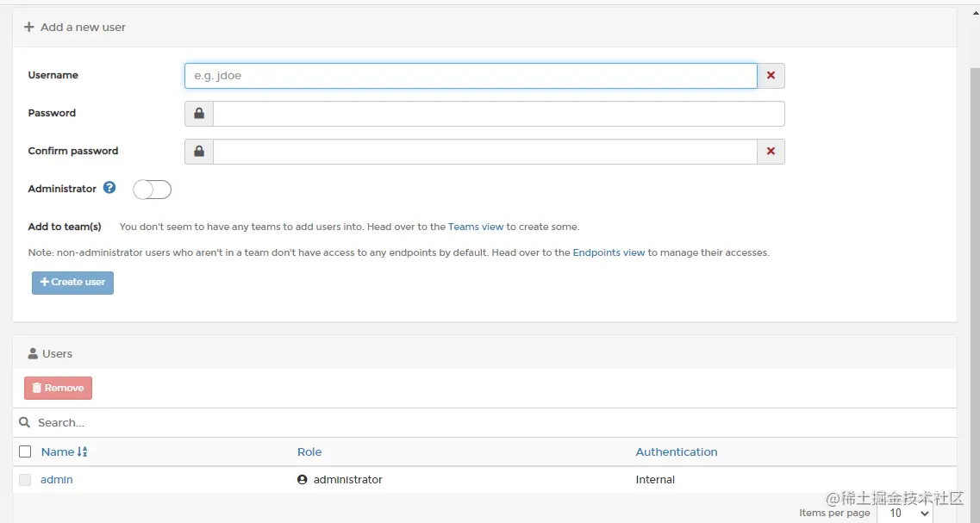The width and height of the screenshot is (980, 523).
Task: Click the Create user button
Action: [x=72, y=283]
